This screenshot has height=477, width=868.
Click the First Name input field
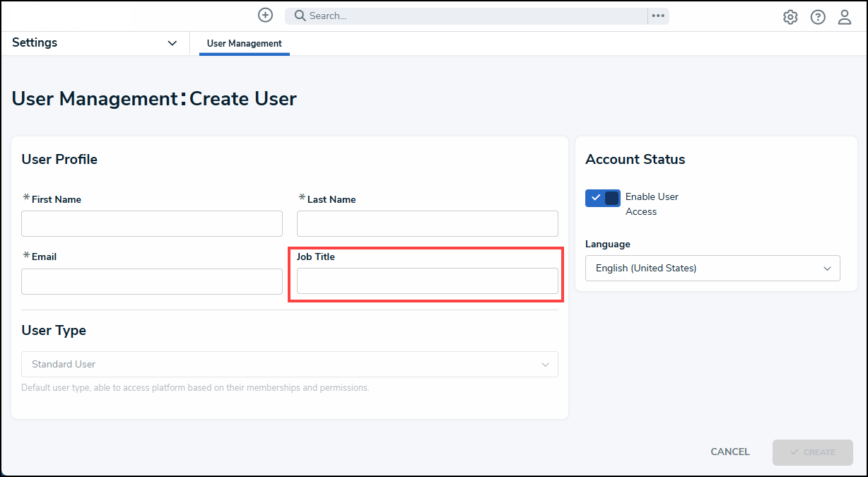click(152, 223)
